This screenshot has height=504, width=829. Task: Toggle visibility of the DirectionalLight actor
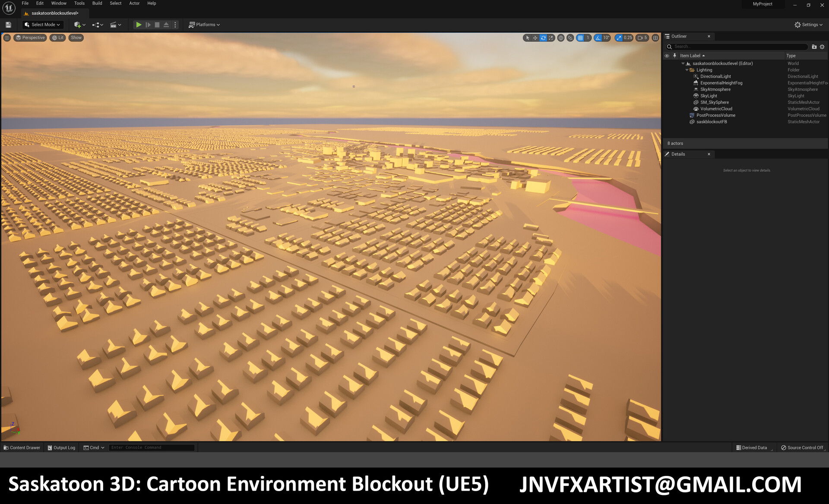(667, 76)
